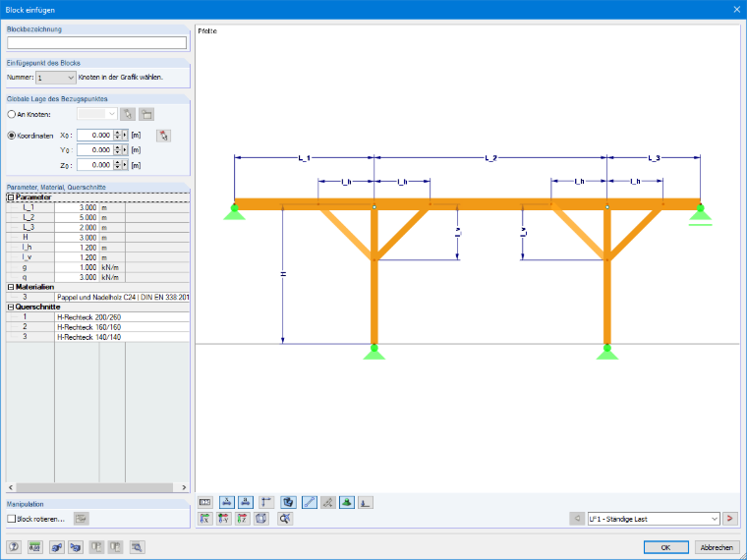Click the Abbrechen button
Screen dimensions: 747x560
(717, 547)
